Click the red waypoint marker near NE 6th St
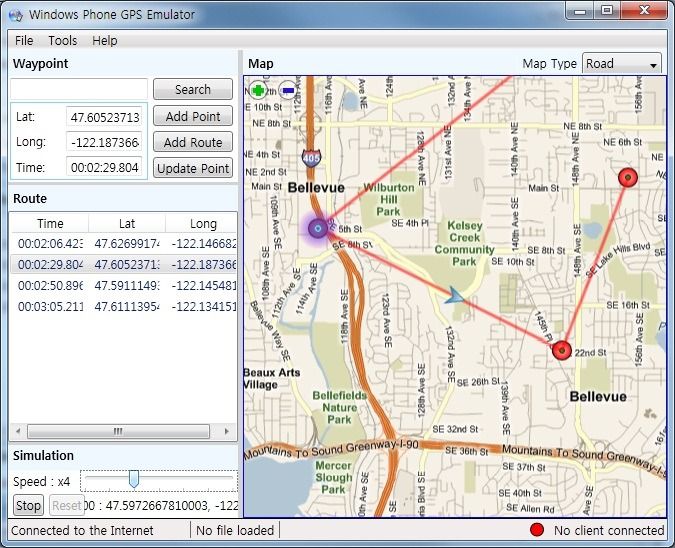This screenshot has width=675, height=548. [x=628, y=177]
